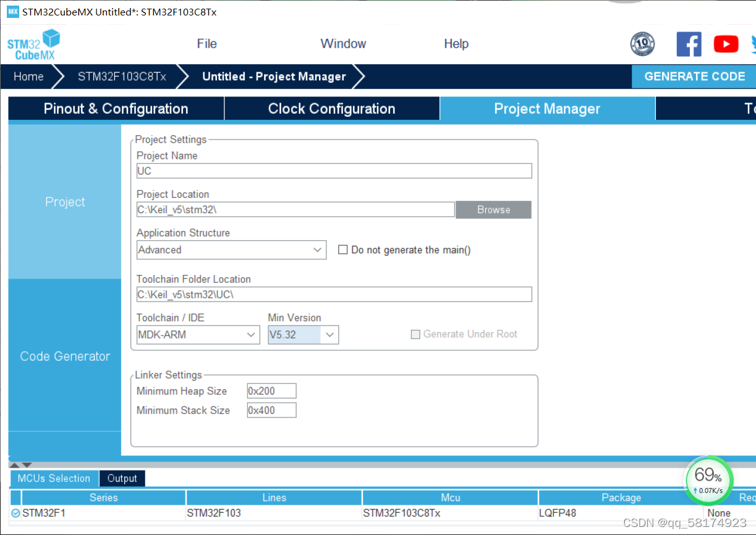Screen dimensions: 756x535
Task: Click the MX app icon in title bar
Action: 13,12
